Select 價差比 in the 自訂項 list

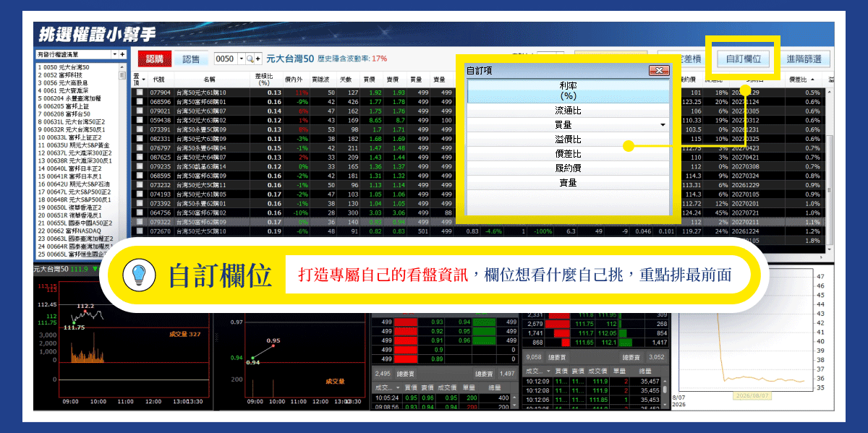(568, 154)
